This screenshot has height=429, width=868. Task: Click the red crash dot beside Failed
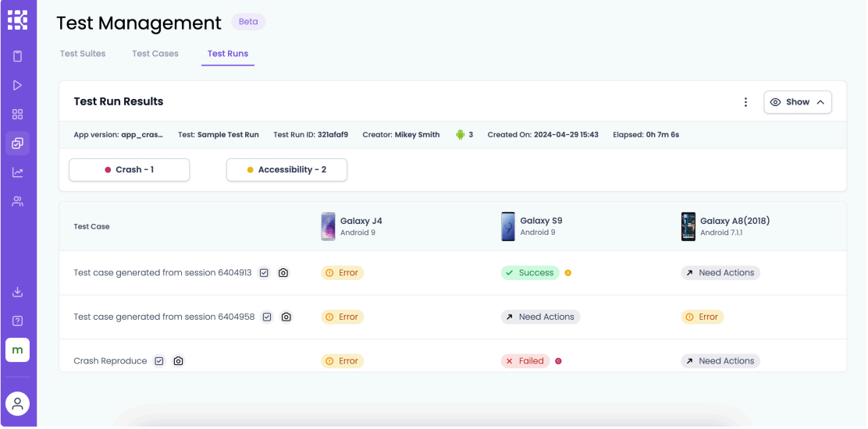(x=558, y=361)
